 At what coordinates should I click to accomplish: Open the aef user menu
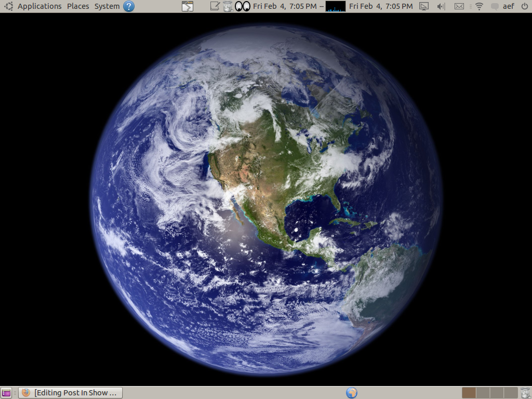[x=508, y=6]
